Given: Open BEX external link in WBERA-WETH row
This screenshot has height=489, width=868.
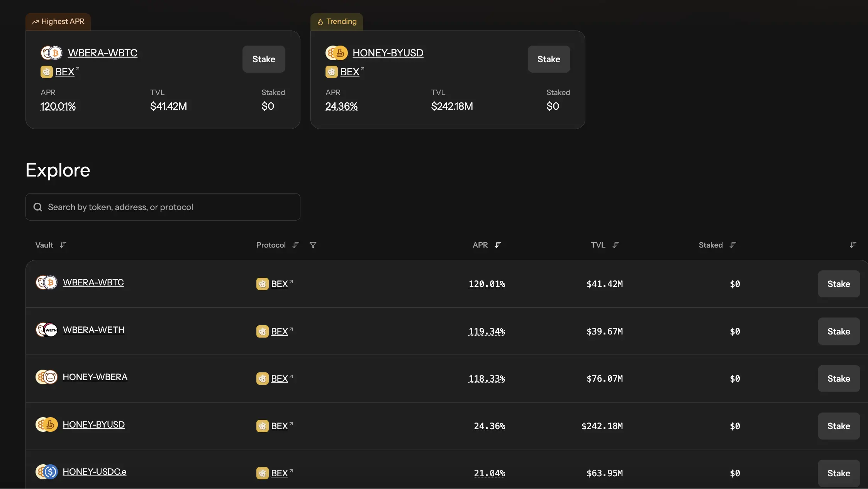Looking at the screenshot, I should click(x=281, y=331).
